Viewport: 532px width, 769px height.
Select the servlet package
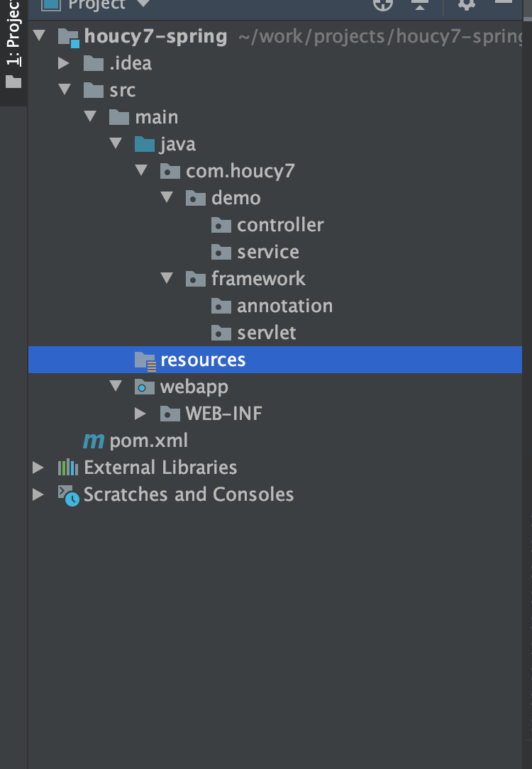coord(266,333)
